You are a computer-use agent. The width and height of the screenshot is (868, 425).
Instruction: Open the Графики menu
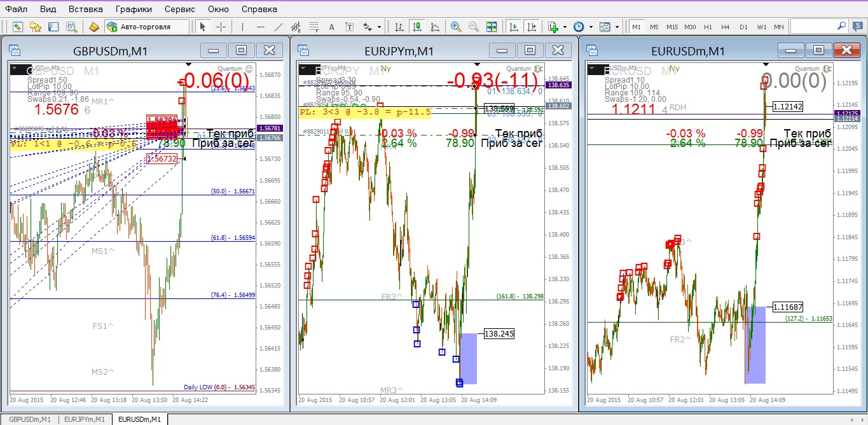coord(134,9)
